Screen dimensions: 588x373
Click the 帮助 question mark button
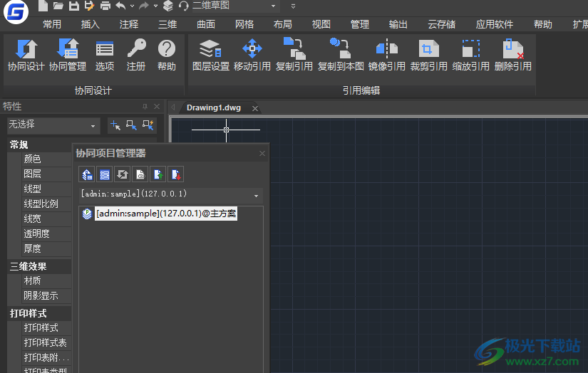click(x=167, y=56)
